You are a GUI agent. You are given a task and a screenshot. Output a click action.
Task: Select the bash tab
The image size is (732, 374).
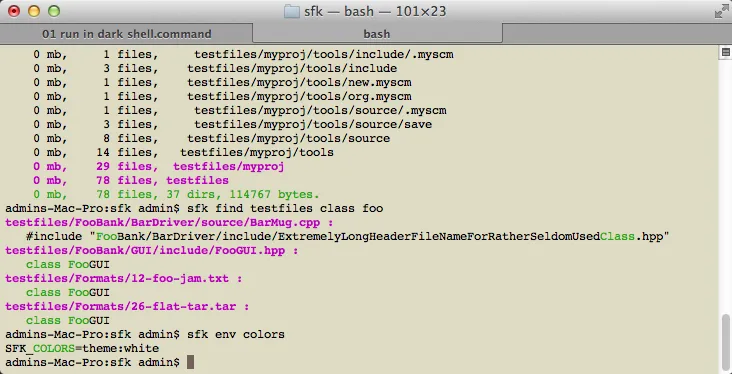coord(377,34)
